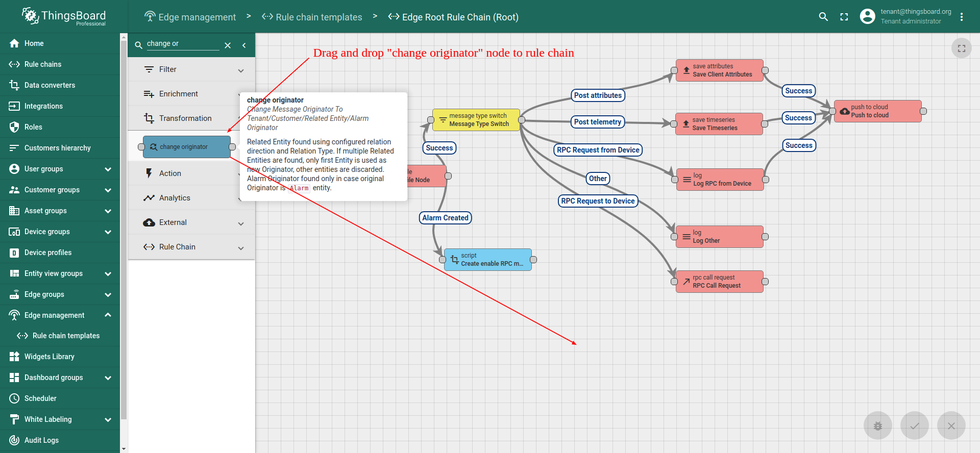Viewport: 980px width, 453px height.
Task: Expand White Labeling in the sidebar
Action: pyautogui.click(x=108, y=419)
